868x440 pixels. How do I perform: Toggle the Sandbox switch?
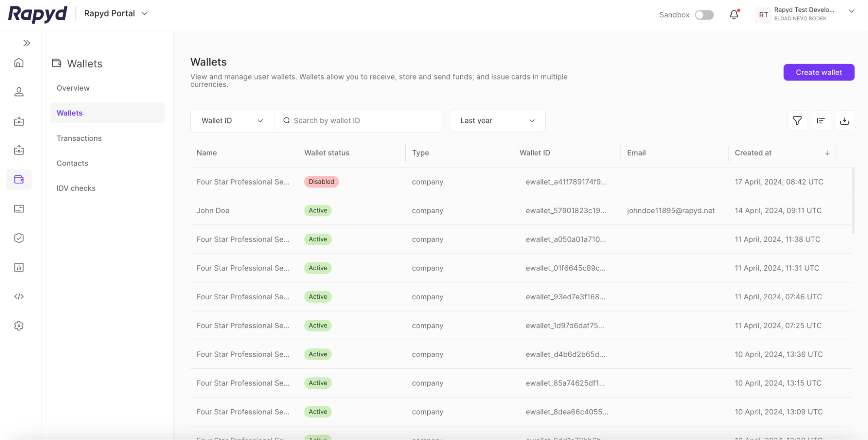click(704, 15)
